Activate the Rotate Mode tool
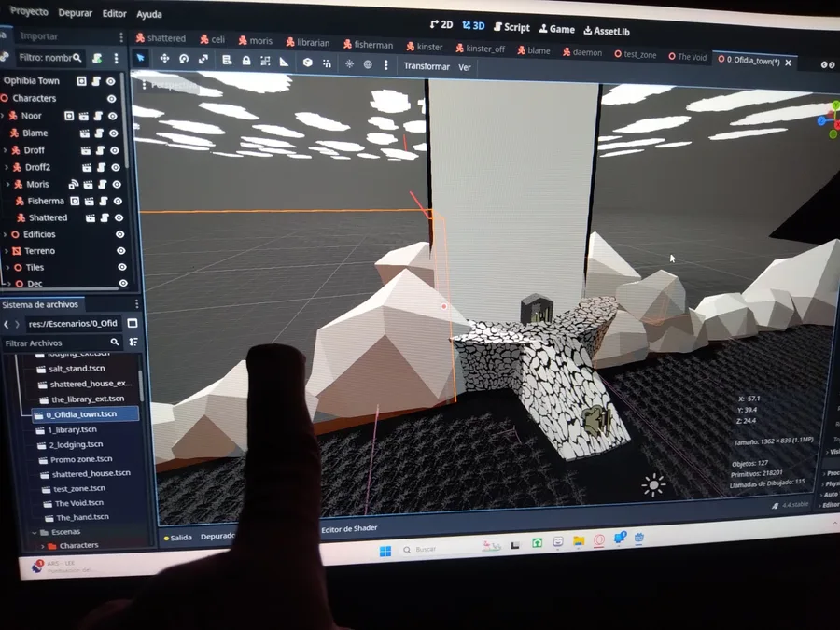 pos(184,59)
